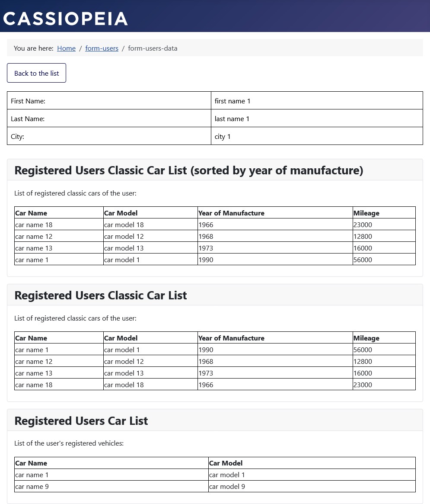Screen dimensions: 430x504
Task: Click the sorted Classic Car List heading
Action: 188,170
